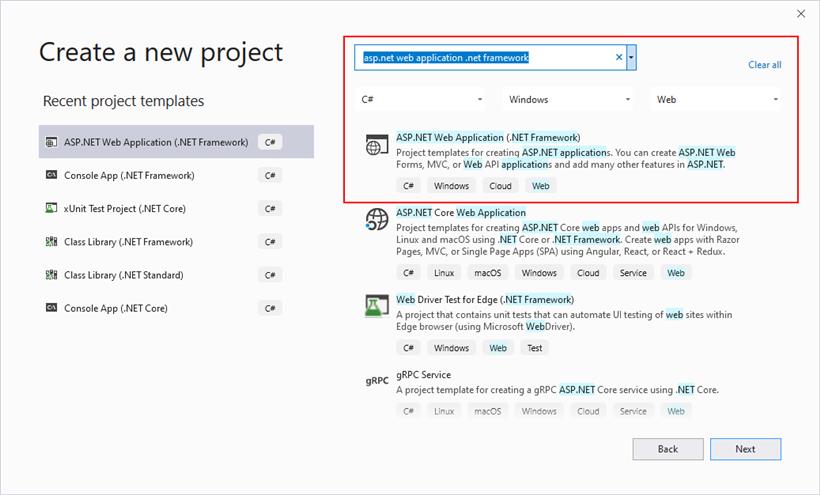Click the Class Library (.NET Standard) icon
Screen dimensions: 820x495
point(51,274)
